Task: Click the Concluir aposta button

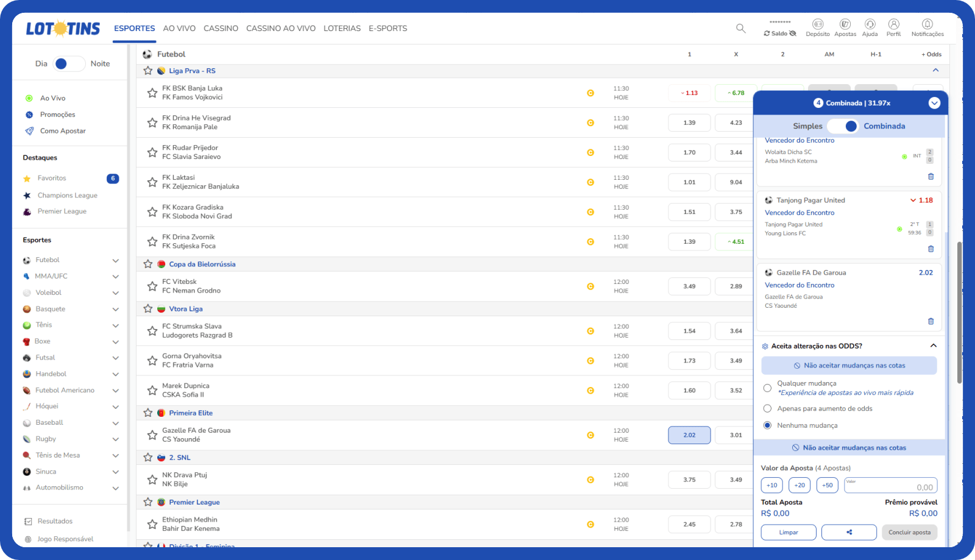Action: click(909, 532)
